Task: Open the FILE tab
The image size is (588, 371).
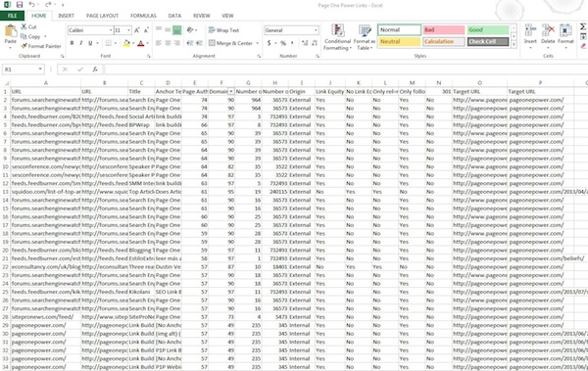Action: pos(12,16)
